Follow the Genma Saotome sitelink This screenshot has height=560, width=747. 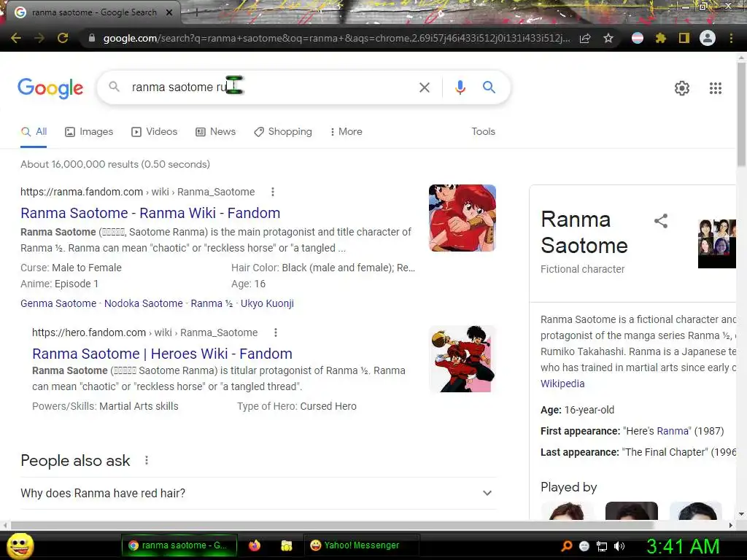coord(58,303)
